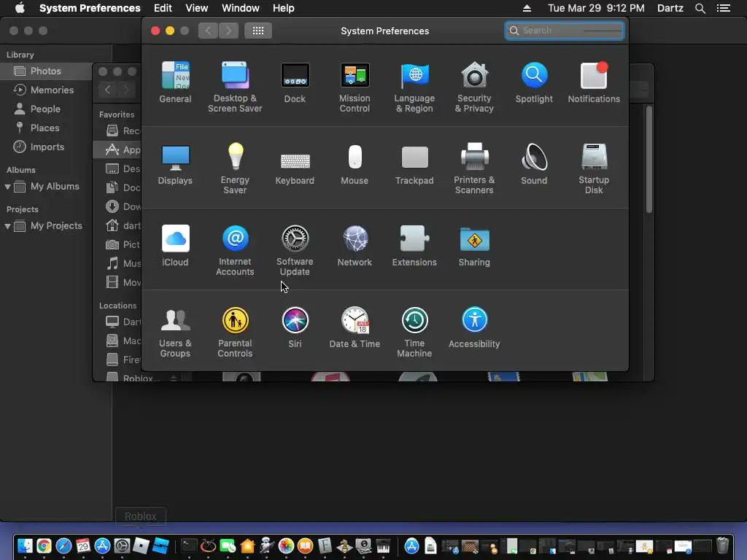Open Trackpad preferences

pos(414,164)
